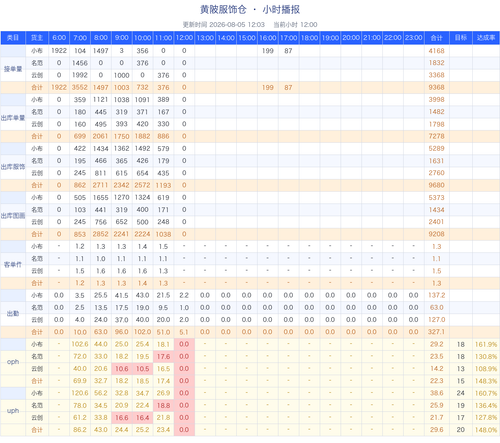Click the cell with value 1091
This screenshot has width=500, height=443.
coord(142,100)
